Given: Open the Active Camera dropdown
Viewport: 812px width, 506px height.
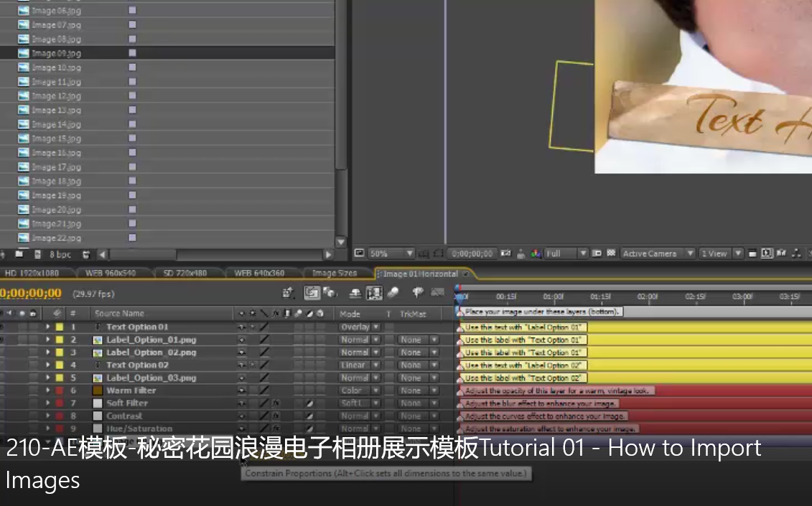Looking at the screenshot, I should pyautogui.click(x=657, y=253).
